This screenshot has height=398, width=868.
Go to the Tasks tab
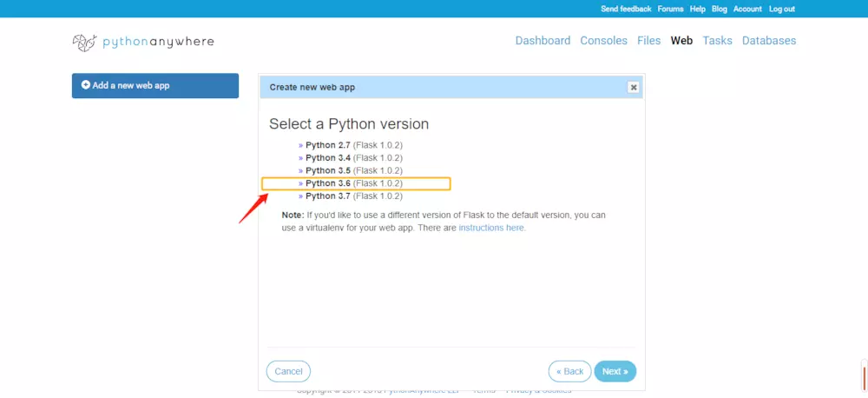(x=718, y=41)
